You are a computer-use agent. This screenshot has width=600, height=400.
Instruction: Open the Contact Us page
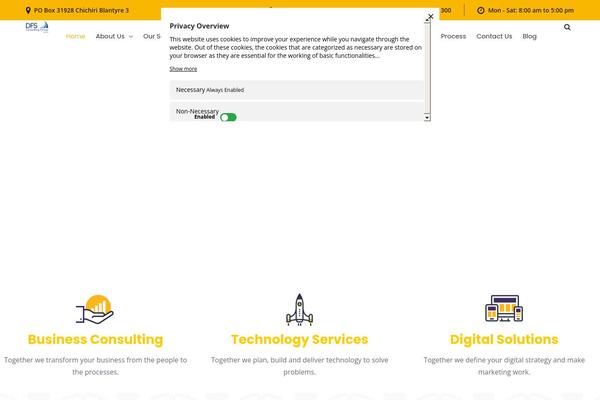(x=494, y=36)
